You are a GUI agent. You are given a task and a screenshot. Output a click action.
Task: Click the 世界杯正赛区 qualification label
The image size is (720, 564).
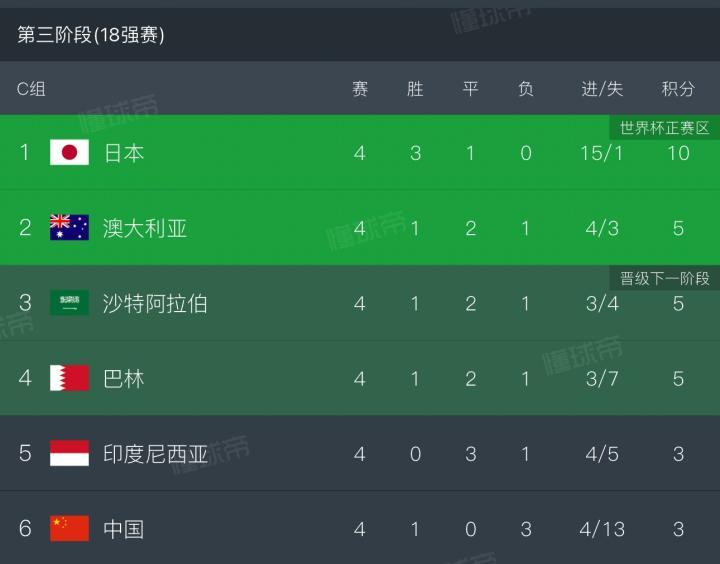click(x=664, y=128)
